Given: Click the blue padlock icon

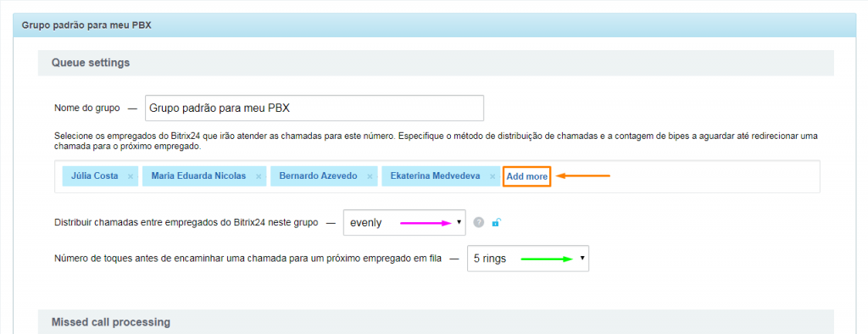Looking at the screenshot, I should pyautogui.click(x=497, y=223).
